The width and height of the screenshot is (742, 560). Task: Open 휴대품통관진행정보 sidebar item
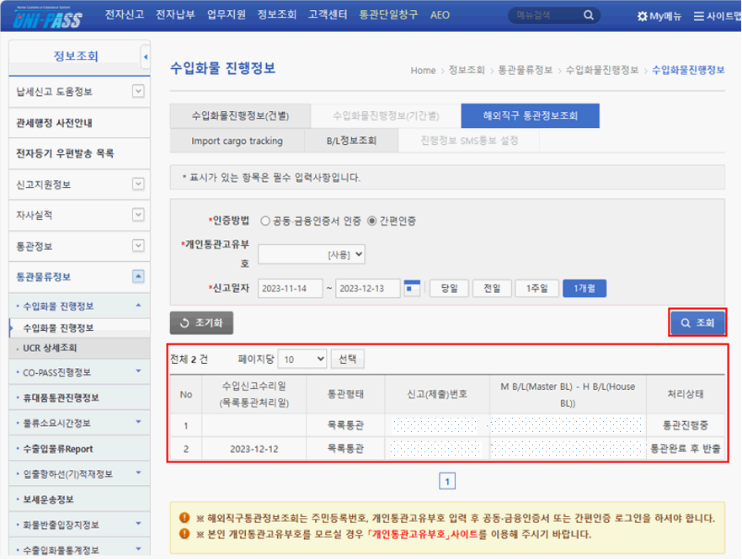pyautogui.click(x=79, y=397)
